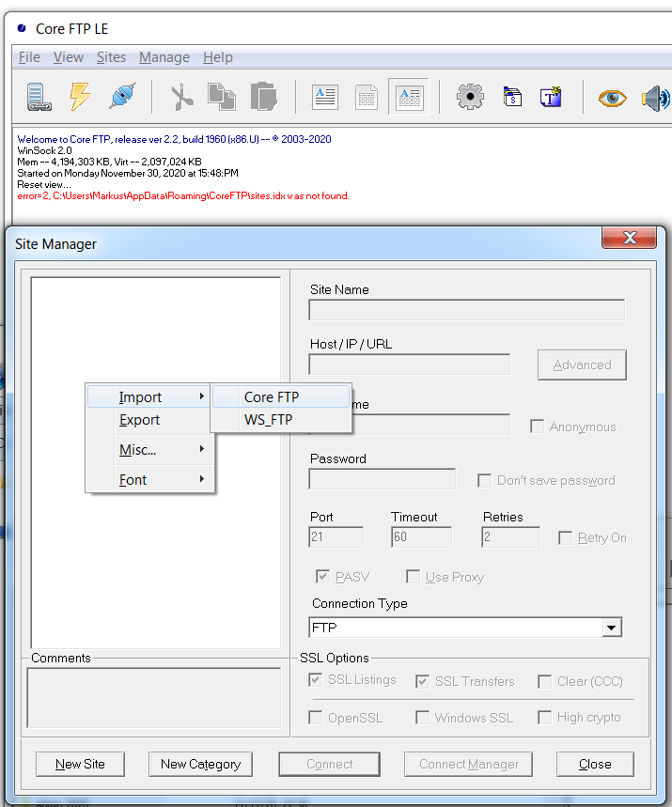Choose Export in context menu
The image size is (672, 807).
tap(149, 420)
